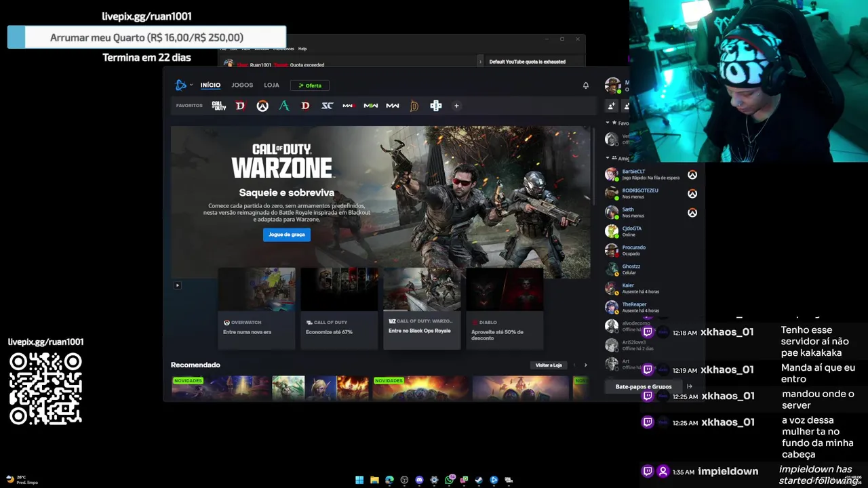Open first NOVIDADES recommended thumbnail
This screenshot has width=868, height=488.
click(220, 388)
